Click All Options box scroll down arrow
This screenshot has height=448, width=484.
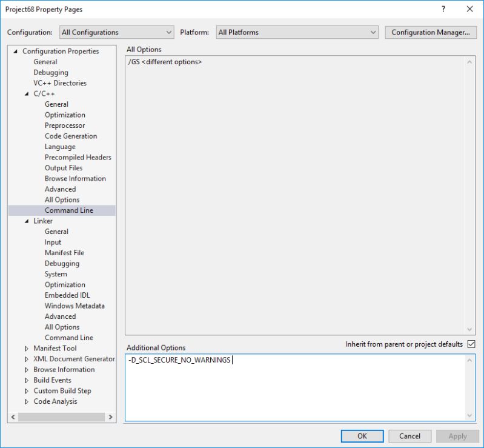(x=469, y=329)
